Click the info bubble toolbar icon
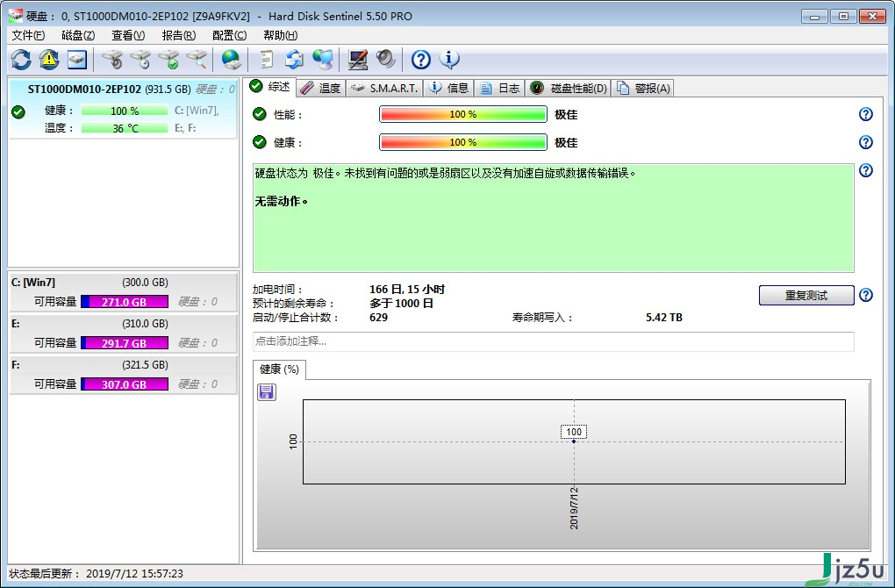 point(449,60)
